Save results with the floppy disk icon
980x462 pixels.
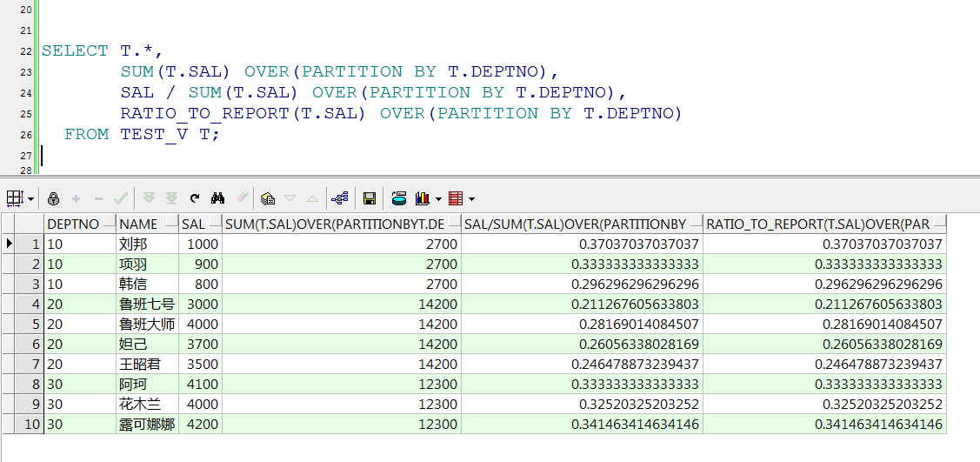[x=370, y=198]
